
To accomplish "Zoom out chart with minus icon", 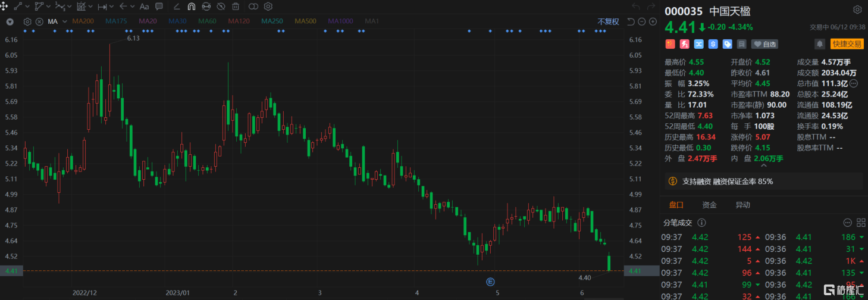I will click(642, 21).
